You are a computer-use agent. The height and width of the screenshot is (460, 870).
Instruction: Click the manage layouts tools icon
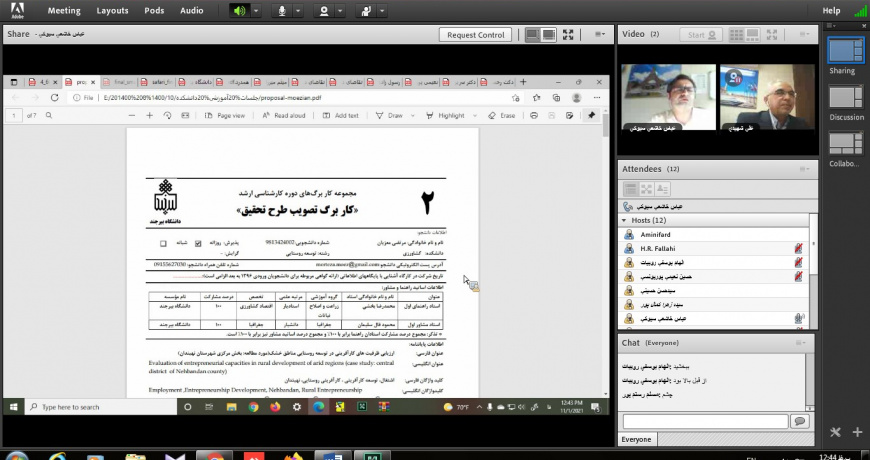[x=836, y=432]
